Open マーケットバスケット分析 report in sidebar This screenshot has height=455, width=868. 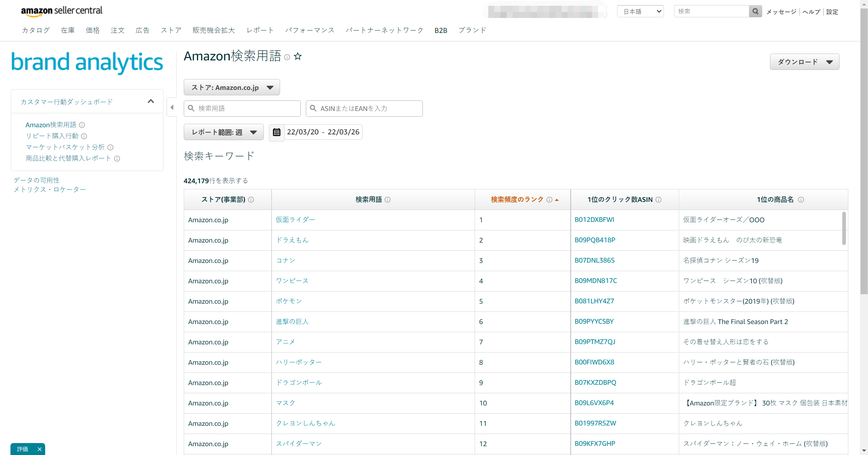coord(65,147)
